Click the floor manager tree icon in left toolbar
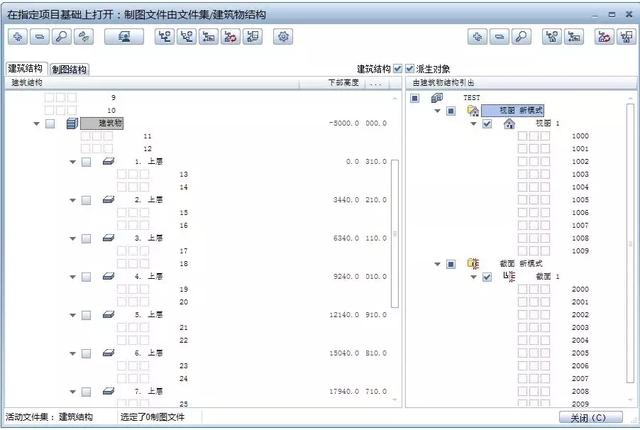Image resolution: width=640 pixels, height=430 pixels. point(209,37)
